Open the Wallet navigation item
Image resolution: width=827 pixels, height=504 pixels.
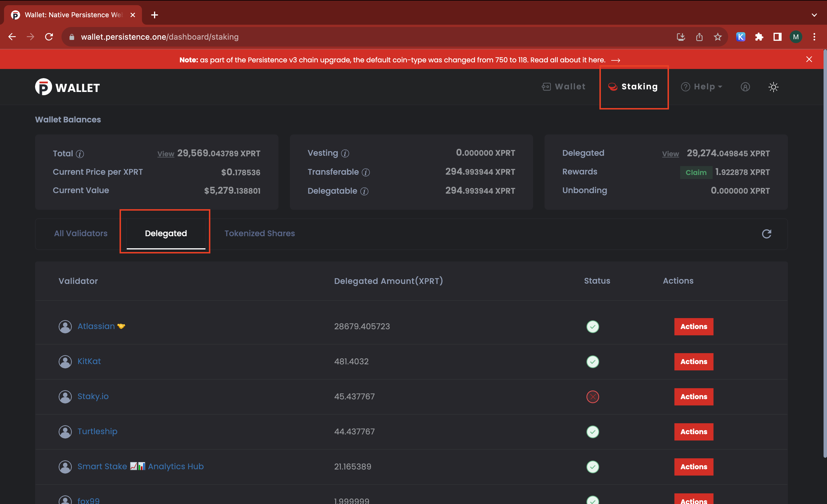564,87
